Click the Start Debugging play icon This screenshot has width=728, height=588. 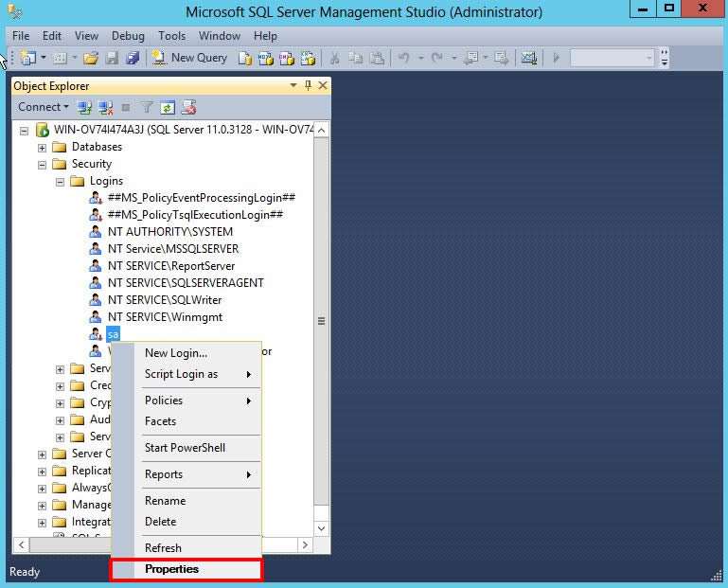point(557,58)
